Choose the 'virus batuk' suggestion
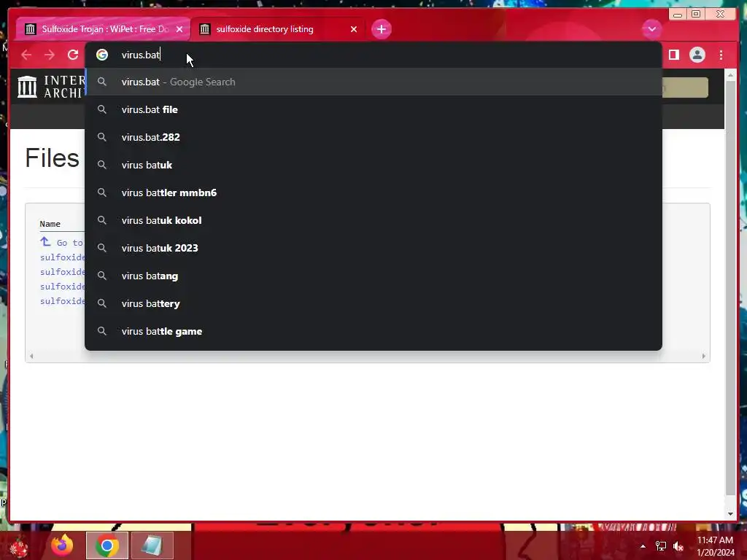Image resolution: width=747 pixels, height=560 pixels. point(373,165)
